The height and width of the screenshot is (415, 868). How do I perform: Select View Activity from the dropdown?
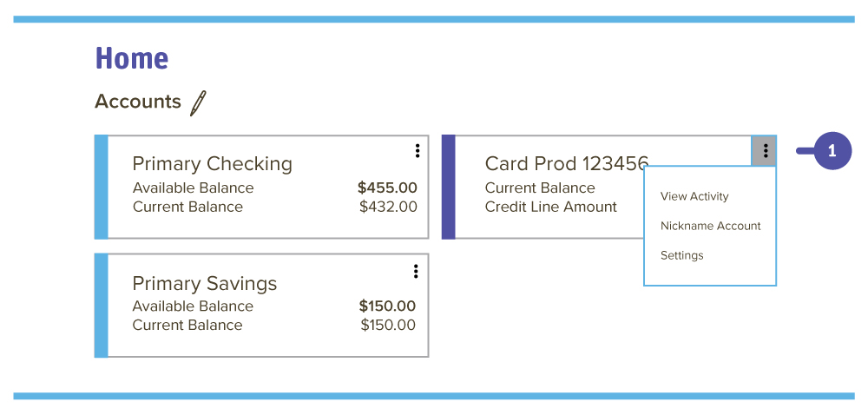pos(694,196)
